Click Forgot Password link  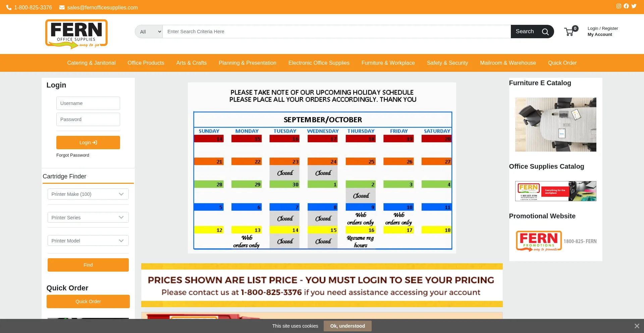(x=73, y=155)
